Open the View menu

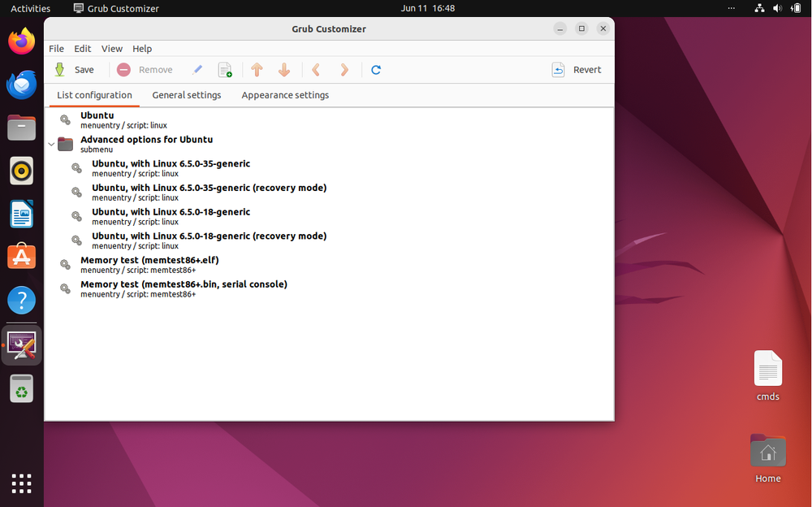point(111,49)
